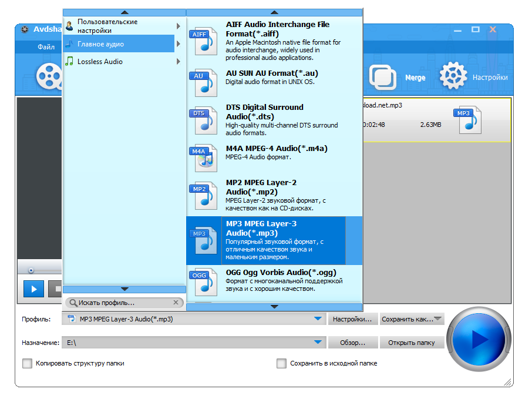Click the highlighted MP3 format icon
532x409 pixels.
click(203, 240)
